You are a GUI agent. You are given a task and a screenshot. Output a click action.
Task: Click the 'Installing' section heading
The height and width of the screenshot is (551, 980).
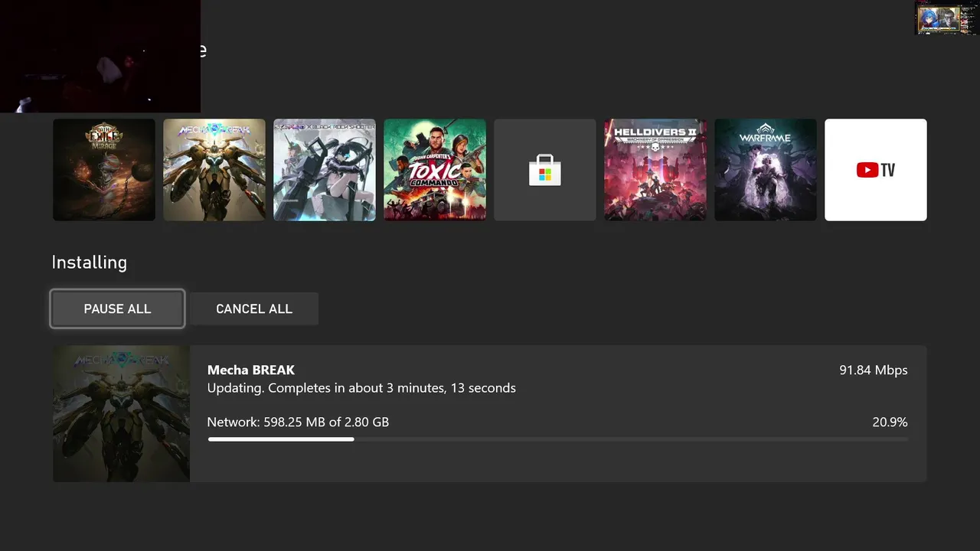90,262
